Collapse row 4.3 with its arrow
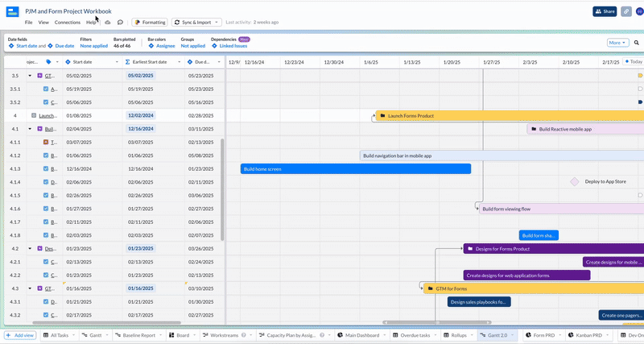This screenshot has width=644, height=344. click(x=30, y=288)
